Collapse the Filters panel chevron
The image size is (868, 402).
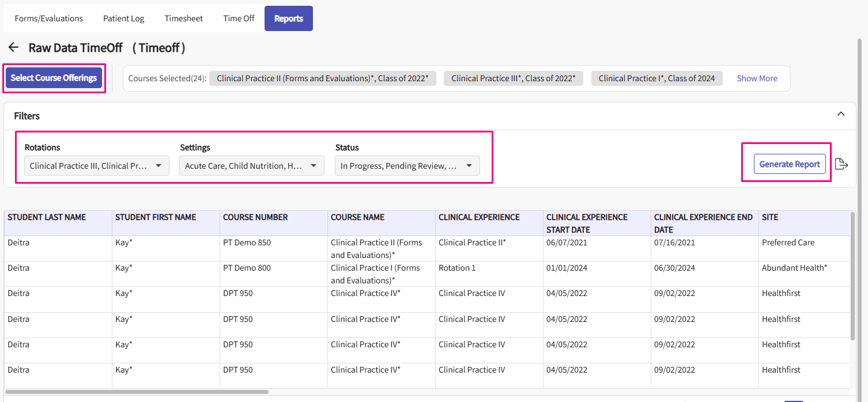[841, 115]
